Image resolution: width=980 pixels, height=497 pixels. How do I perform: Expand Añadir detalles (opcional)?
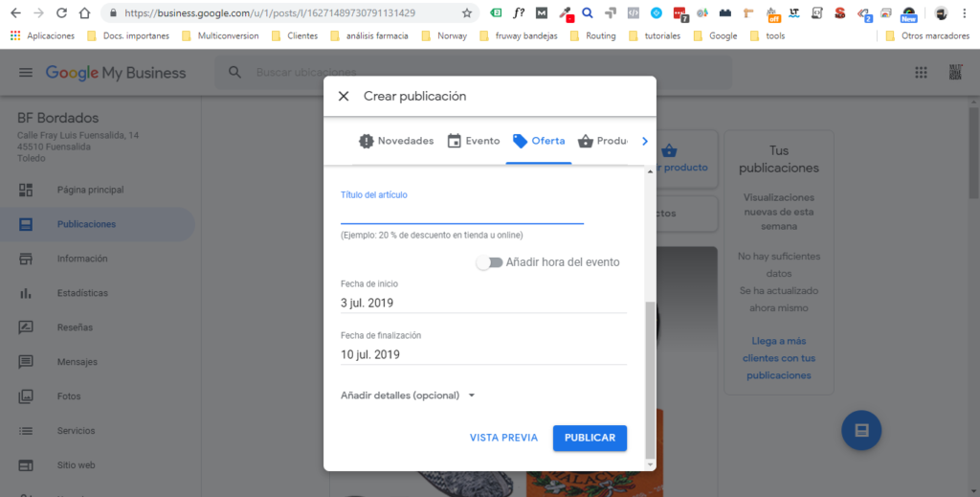[408, 395]
